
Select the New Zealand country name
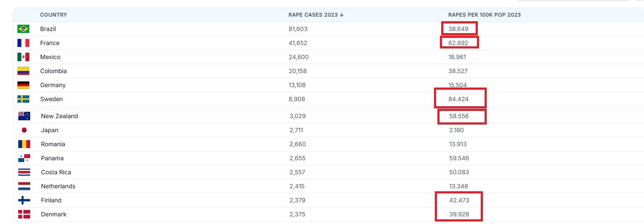[x=60, y=116]
